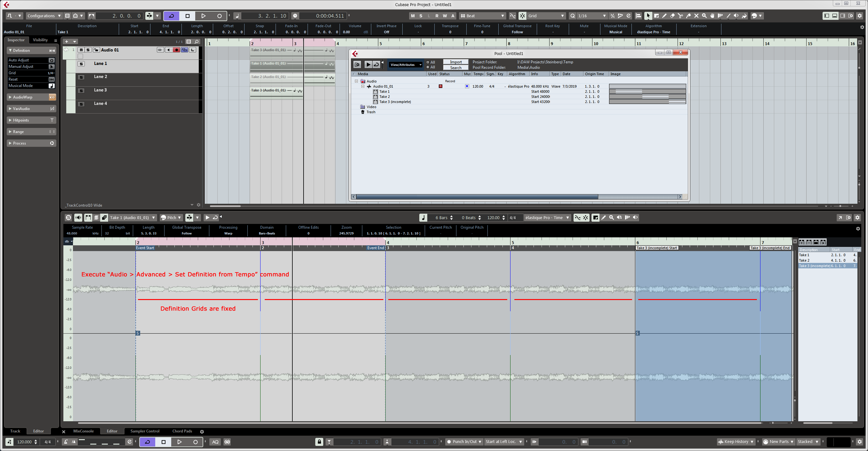Click the Record Enable button on Audio 01
The width and height of the screenshot is (868, 451).
[176, 50]
